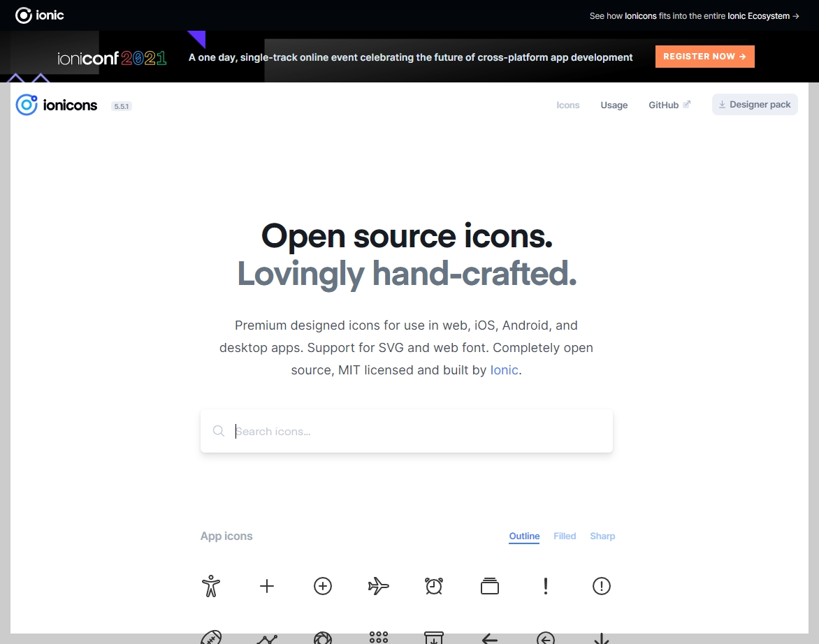Click the plain exclamation alert icon
819x644 pixels.
[546, 585]
